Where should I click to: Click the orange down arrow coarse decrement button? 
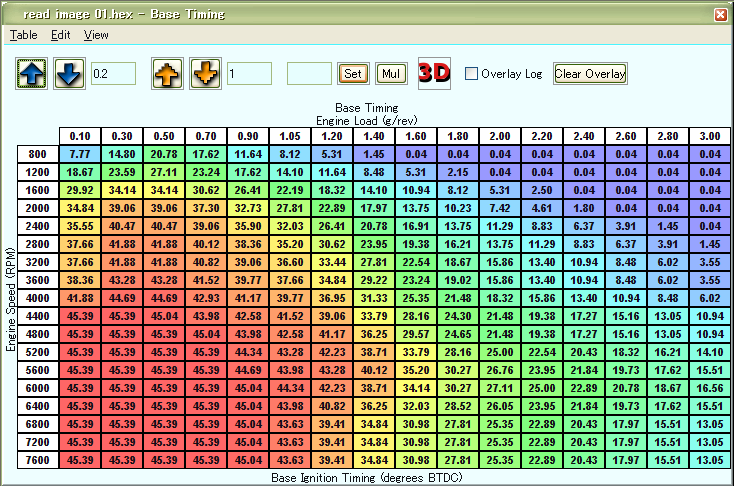204,74
